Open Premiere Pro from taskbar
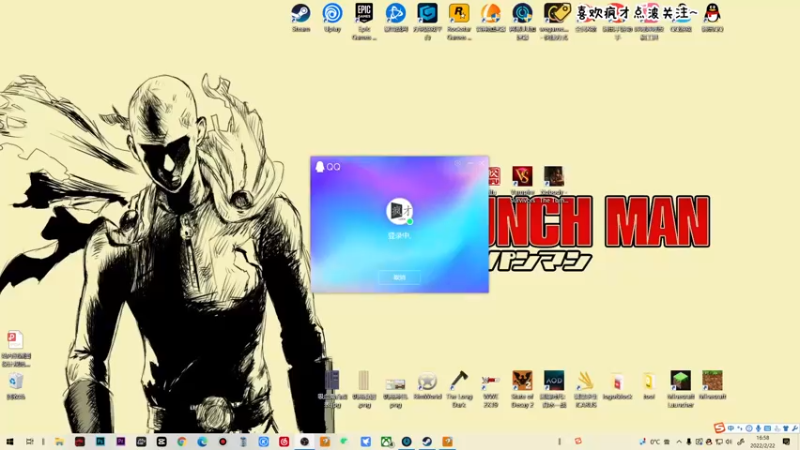This screenshot has height=450, width=800. 120,442
